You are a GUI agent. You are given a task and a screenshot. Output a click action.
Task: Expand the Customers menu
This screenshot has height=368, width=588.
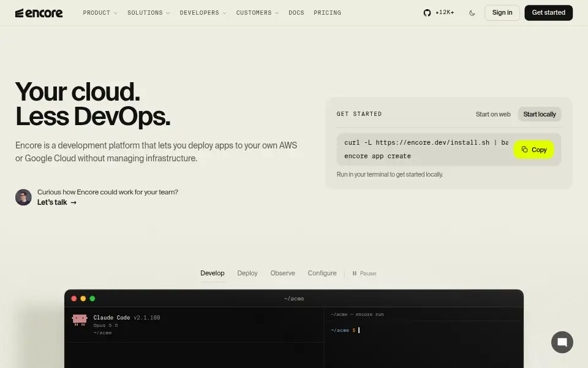pyautogui.click(x=257, y=13)
